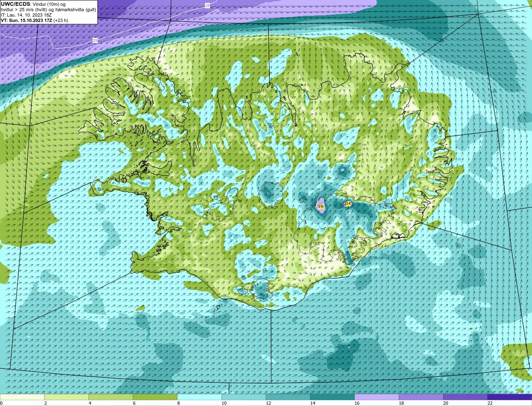
Task: Click the 6–8 m/s olive green legend swatch
Action: [155, 397]
